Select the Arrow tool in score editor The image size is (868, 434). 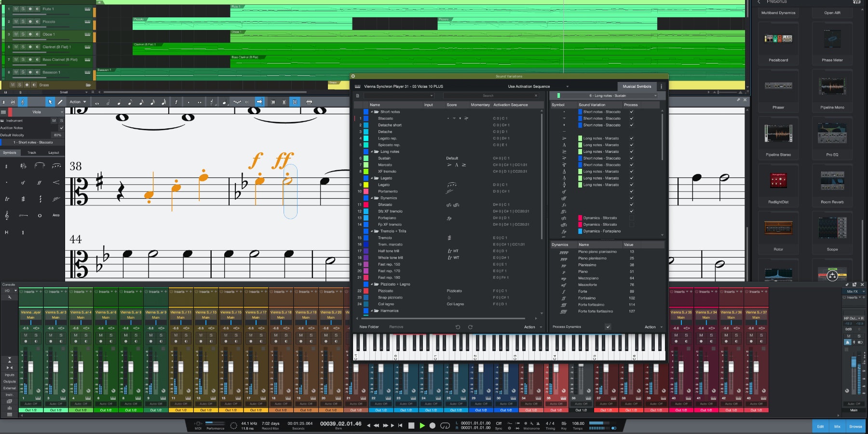click(50, 102)
